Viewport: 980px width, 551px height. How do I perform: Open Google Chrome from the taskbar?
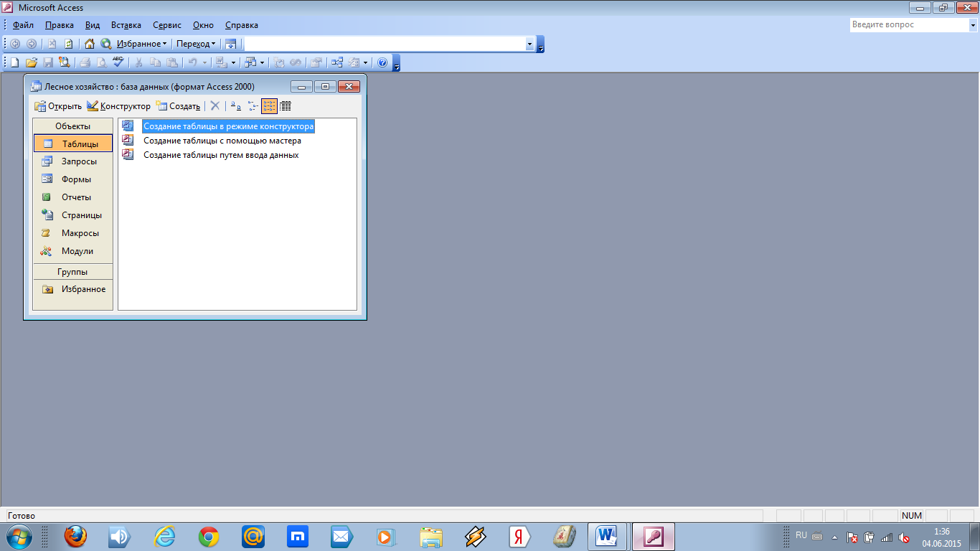209,537
